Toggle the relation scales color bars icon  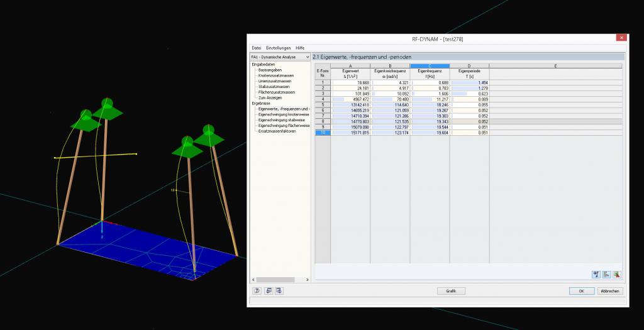596,275
